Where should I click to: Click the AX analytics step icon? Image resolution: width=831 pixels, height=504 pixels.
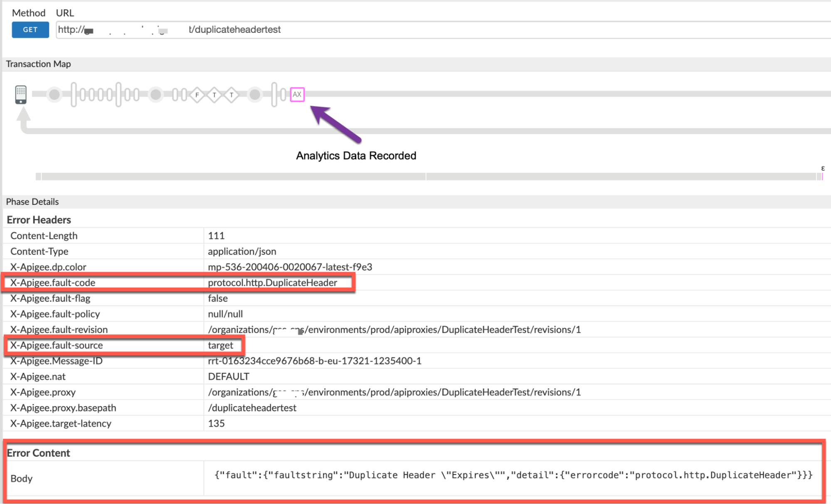297,94
